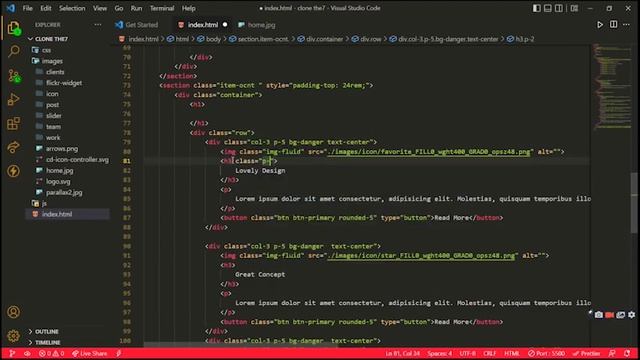Open editor More Actions ellipsis
The height and width of the screenshot is (360, 640).
[626, 24]
